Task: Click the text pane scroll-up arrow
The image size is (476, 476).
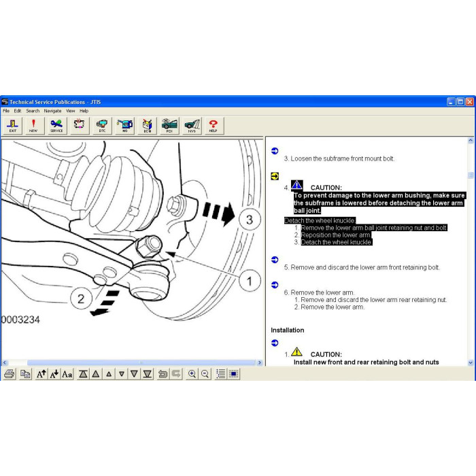Action: 471,141
